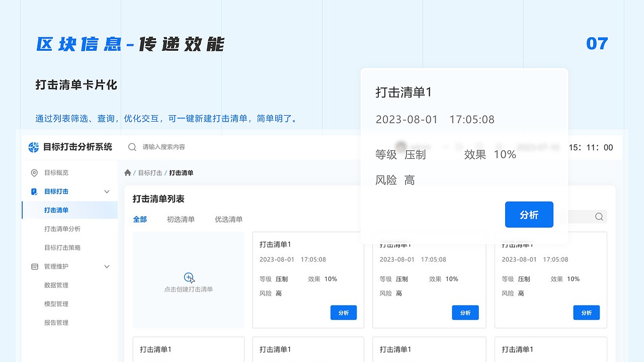Select the 全部 filter tab
This screenshot has width=644, height=362.
coord(140,219)
